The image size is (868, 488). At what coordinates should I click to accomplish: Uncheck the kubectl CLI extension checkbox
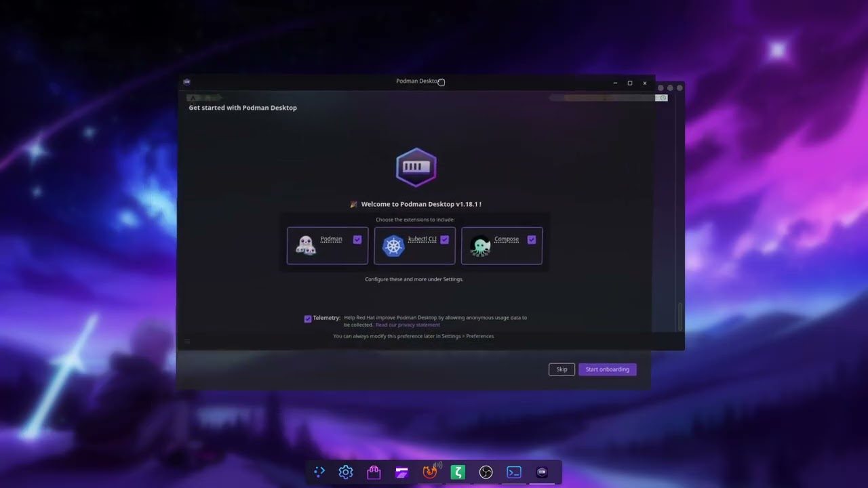pyautogui.click(x=444, y=239)
